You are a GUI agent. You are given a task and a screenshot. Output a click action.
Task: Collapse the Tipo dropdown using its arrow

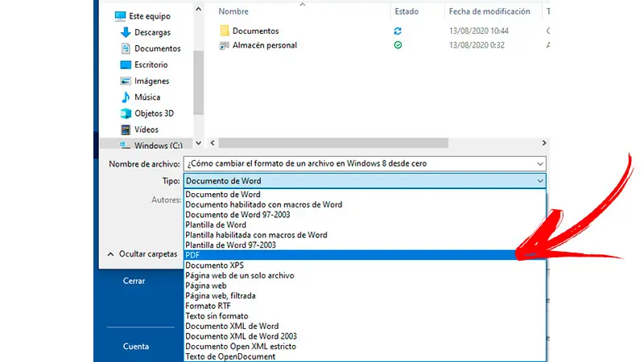click(540, 181)
